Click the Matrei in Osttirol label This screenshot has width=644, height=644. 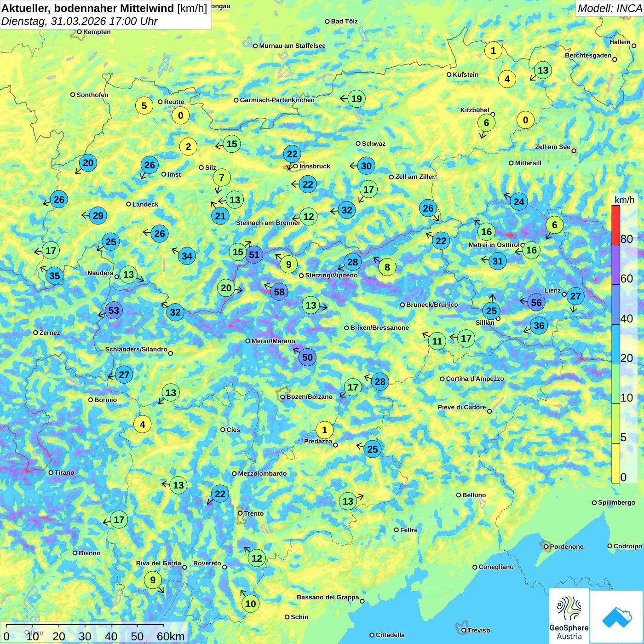494,245
